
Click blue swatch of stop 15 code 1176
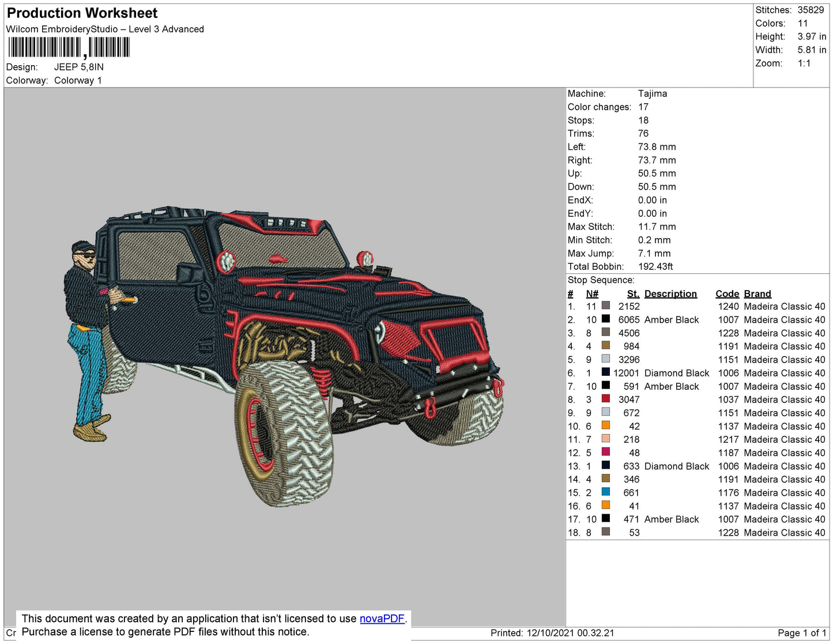(x=606, y=492)
